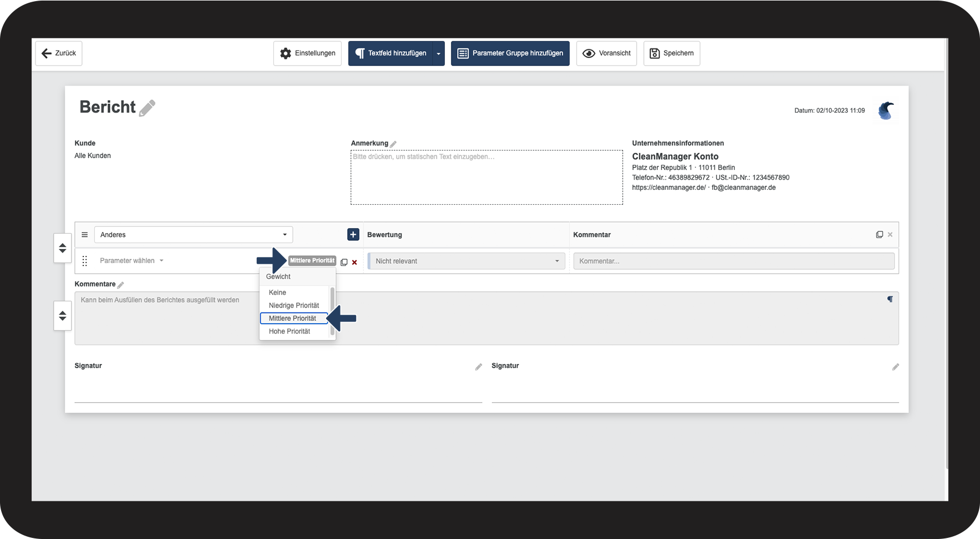Screen dimensions: 980x539
Task: Click the Anmerkung static text box
Action: (x=486, y=177)
